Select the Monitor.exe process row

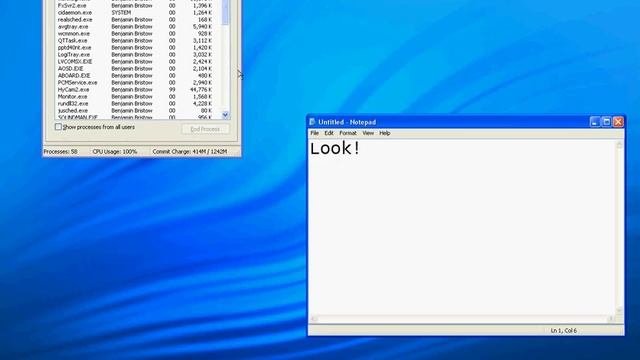click(x=139, y=96)
